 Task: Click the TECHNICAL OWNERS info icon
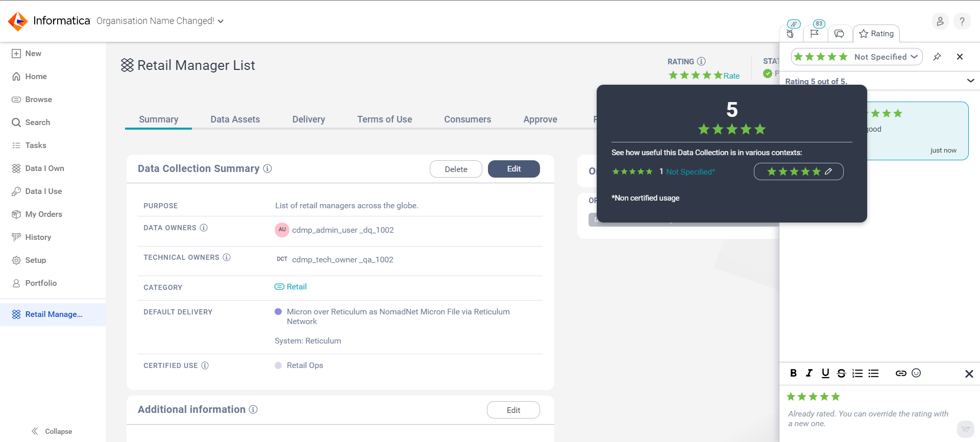pos(227,257)
